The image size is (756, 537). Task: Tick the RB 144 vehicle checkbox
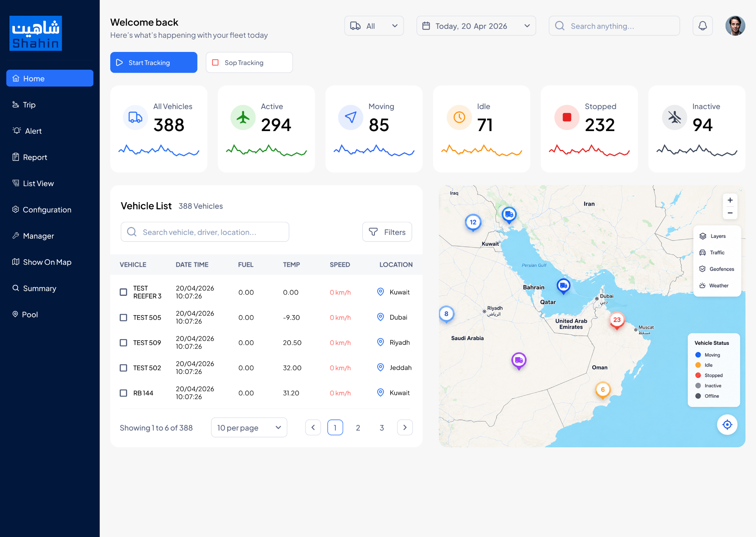point(124,393)
